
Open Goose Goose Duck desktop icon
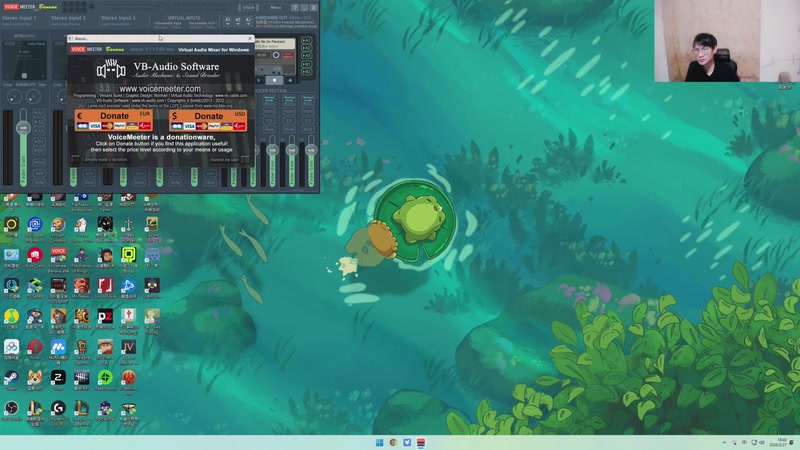pyautogui.click(x=82, y=228)
